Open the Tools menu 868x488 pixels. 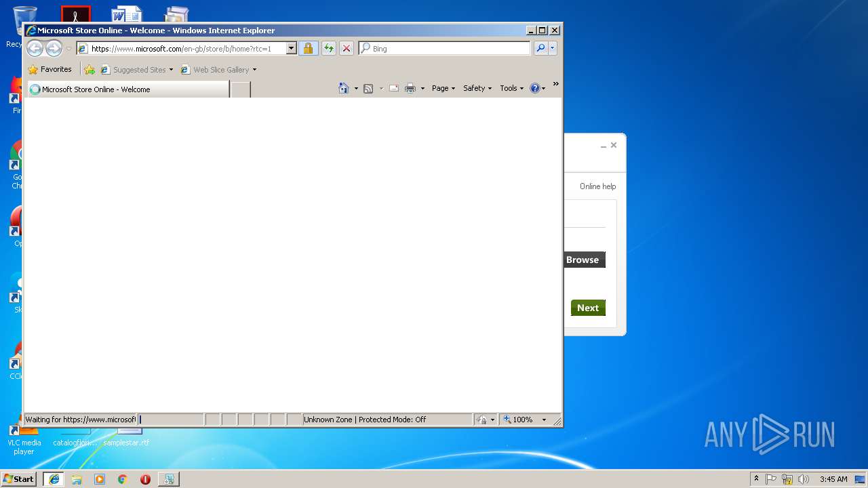[x=511, y=88]
